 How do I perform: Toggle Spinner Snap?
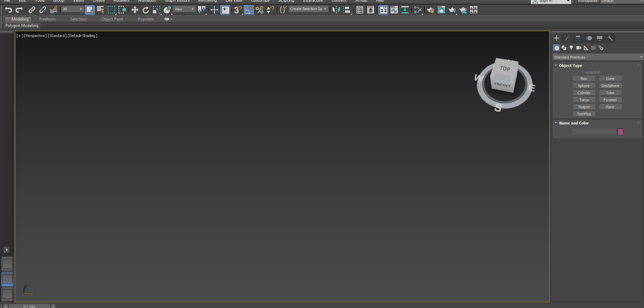click(270, 10)
